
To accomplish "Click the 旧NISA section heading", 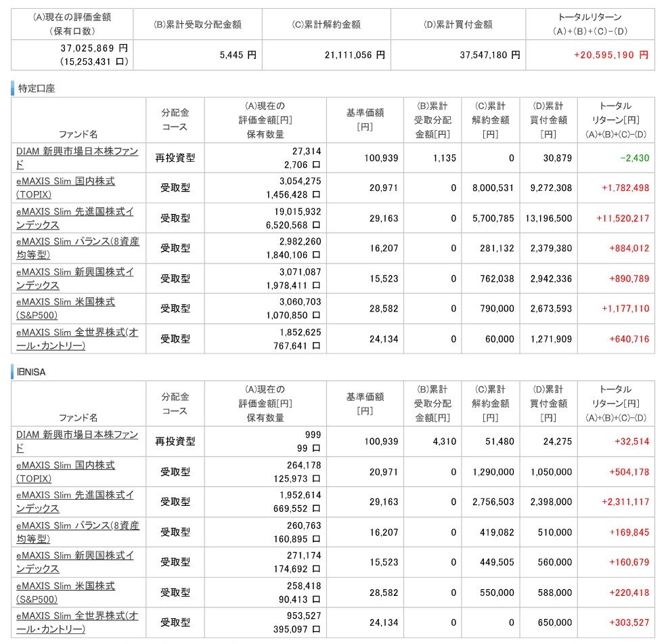I will pos(31,372).
